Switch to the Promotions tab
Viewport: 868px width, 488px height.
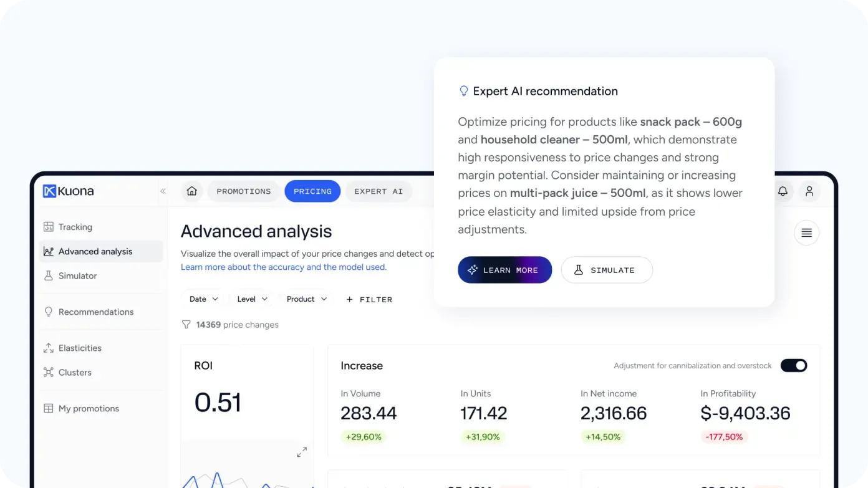[x=244, y=191]
